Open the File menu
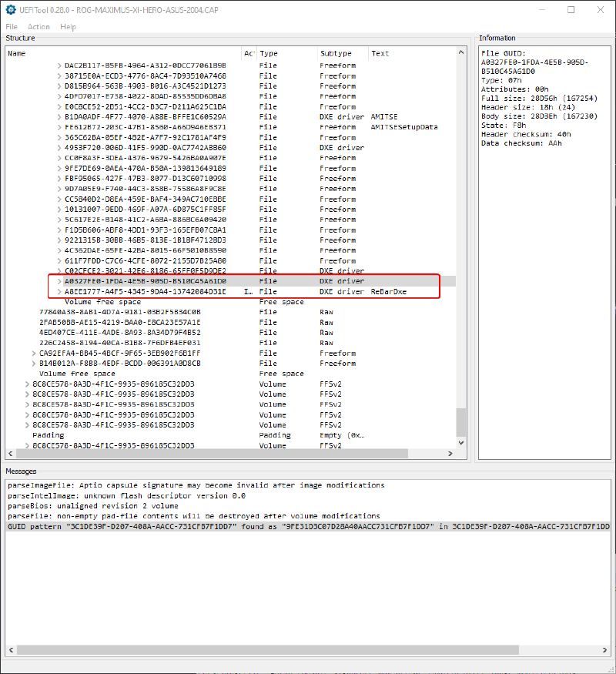 (12, 26)
